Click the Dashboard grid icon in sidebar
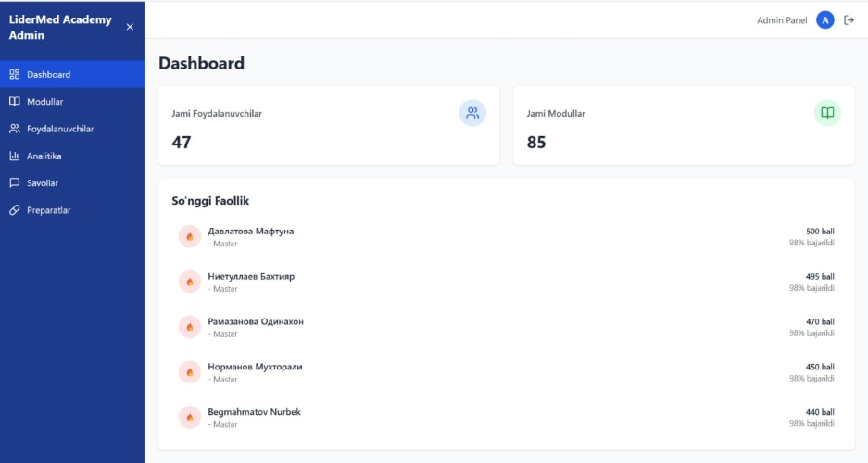Viewport: 868px width, 463px height. click(15, 74)
